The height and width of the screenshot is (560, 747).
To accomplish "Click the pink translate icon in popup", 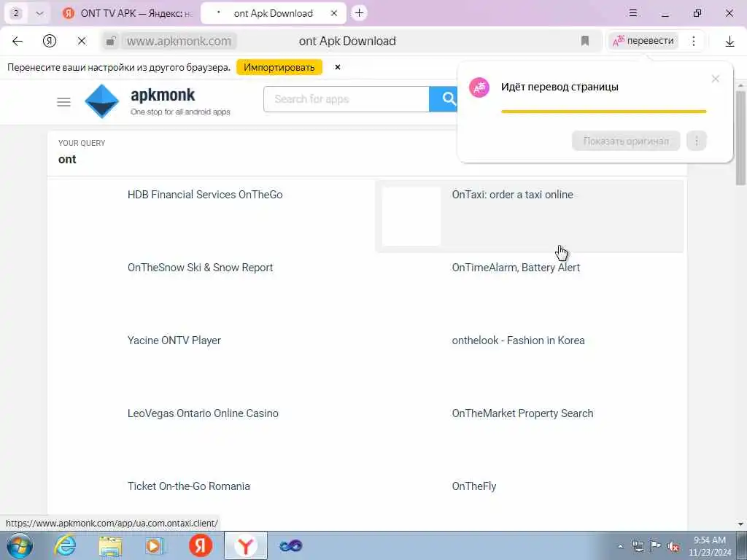I will (x=479, y=87).
